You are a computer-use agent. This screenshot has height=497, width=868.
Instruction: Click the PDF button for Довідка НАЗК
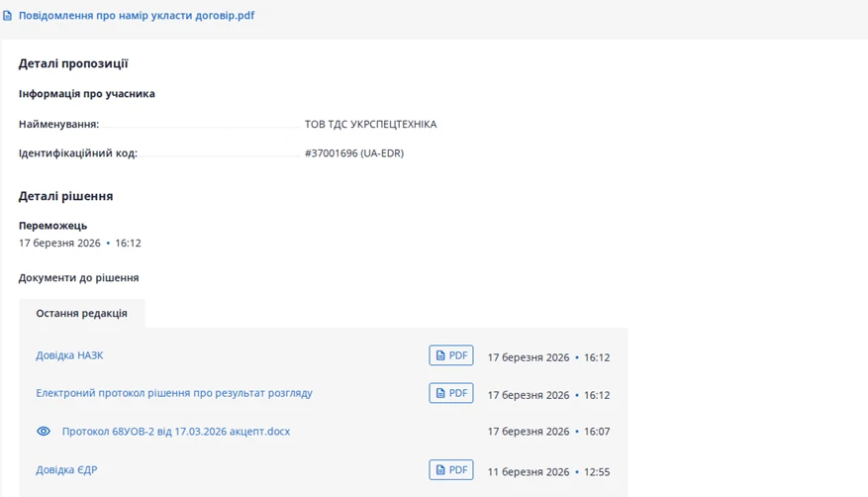click(x=451, y=355)
